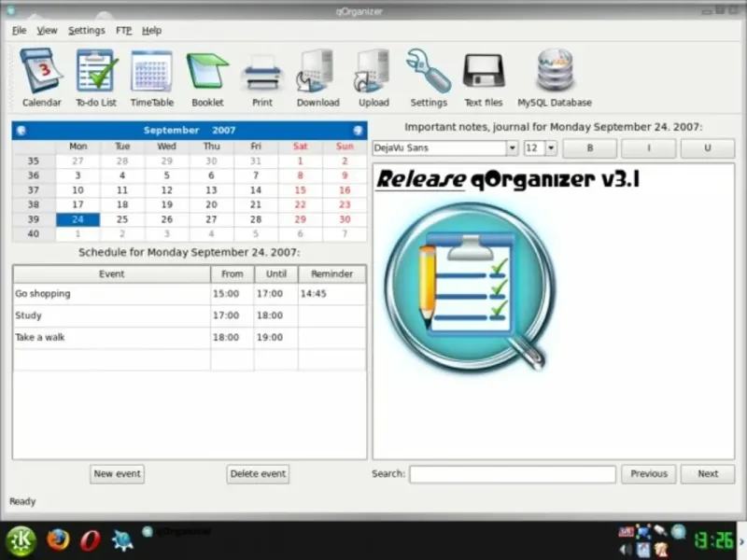Select the Text files storage icon
Image resolution: width=747 pixels, height=560 pixels.
coord(484,77)
